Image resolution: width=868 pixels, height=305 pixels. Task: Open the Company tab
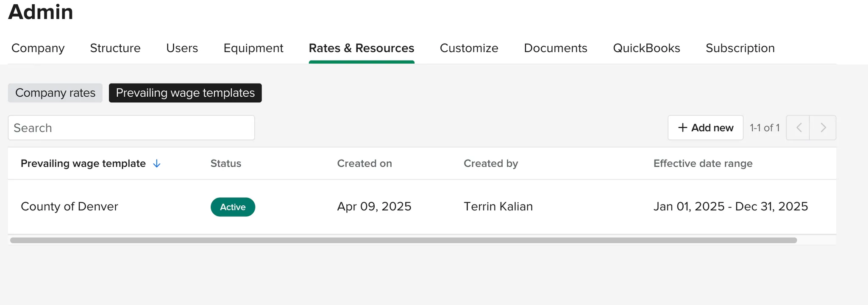[38, 48]
